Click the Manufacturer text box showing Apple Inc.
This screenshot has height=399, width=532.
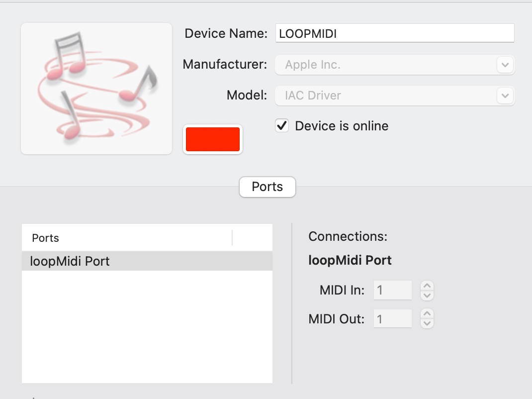point(385,65)
